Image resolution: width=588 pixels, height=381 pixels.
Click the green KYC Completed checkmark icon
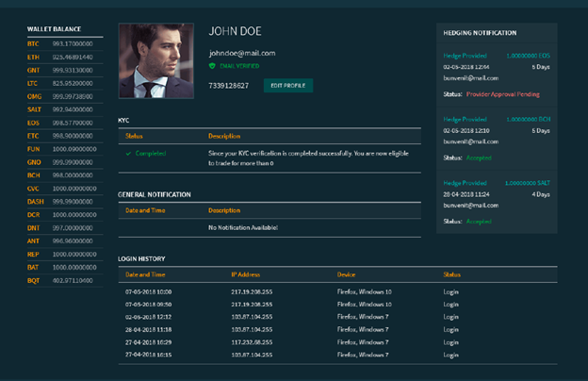pos(128,154)
